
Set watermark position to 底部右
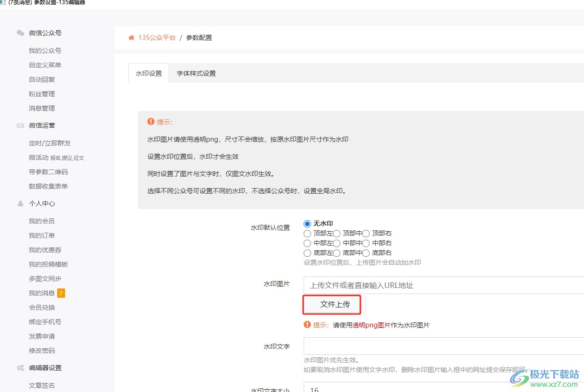point(366,253)
